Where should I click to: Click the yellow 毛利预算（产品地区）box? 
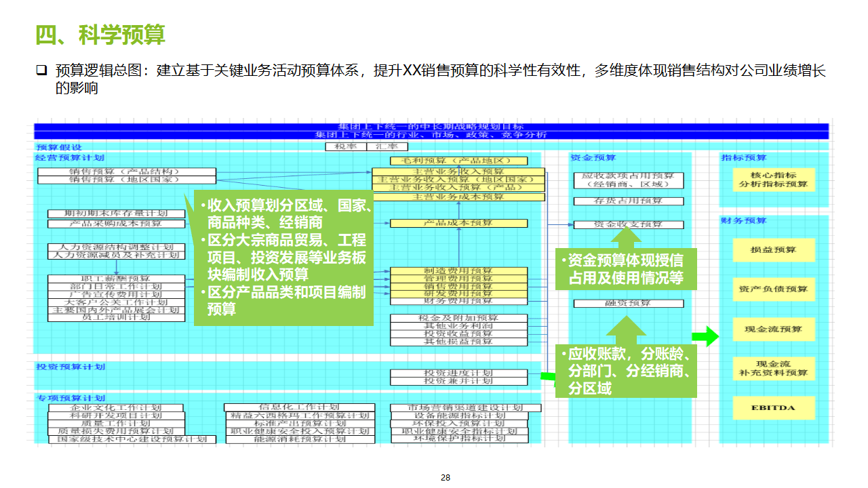[x=458, y=161]
